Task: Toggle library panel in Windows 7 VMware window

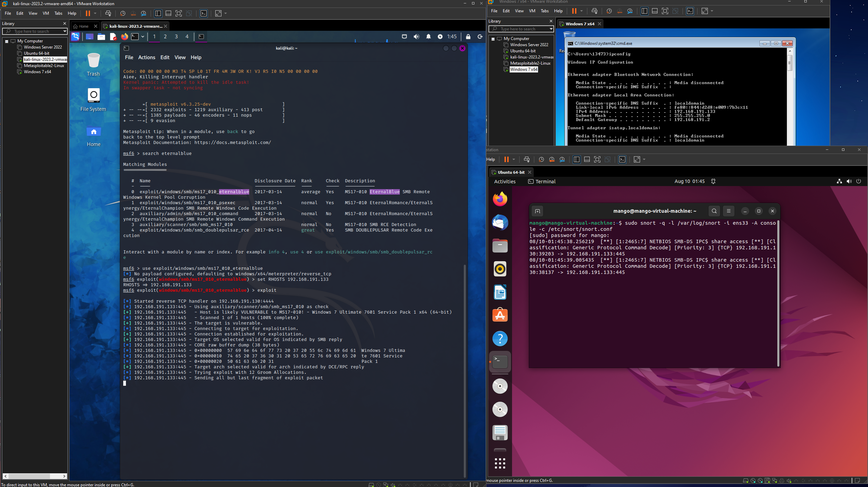Action: (644, 11)
